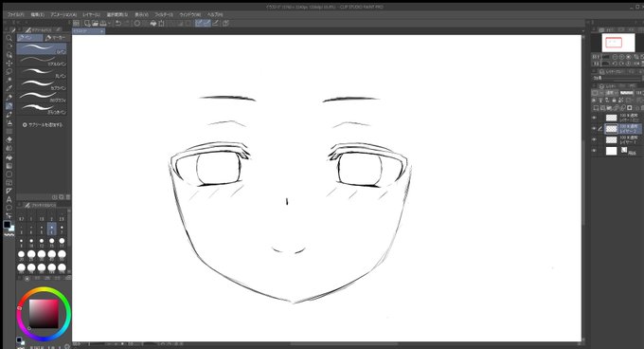Select the Lasso selection tool
The width and height of the screenshot is (644, 349).
coord(9,72)
